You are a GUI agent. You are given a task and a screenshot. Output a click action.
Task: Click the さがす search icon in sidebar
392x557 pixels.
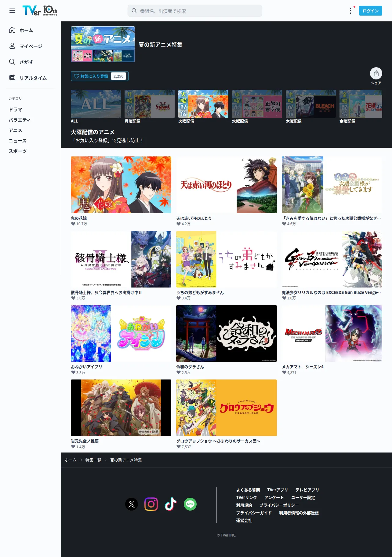pyautogui.click(x=12, y=62)
